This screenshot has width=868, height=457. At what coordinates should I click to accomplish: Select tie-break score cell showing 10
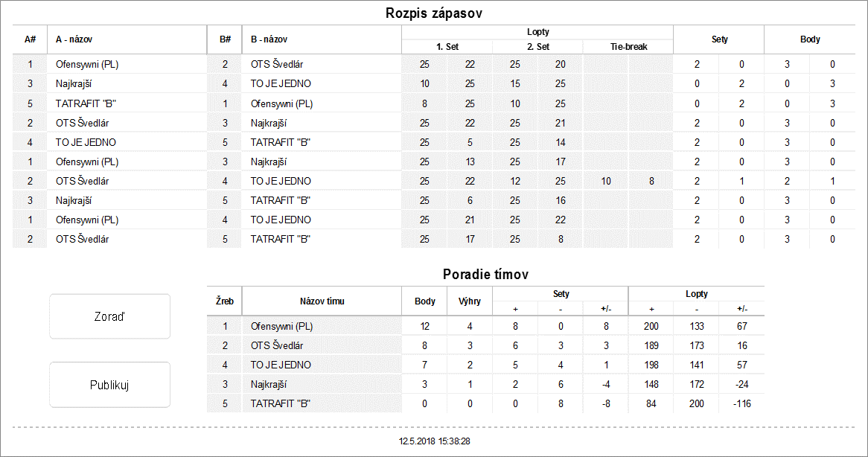(606, 181)
